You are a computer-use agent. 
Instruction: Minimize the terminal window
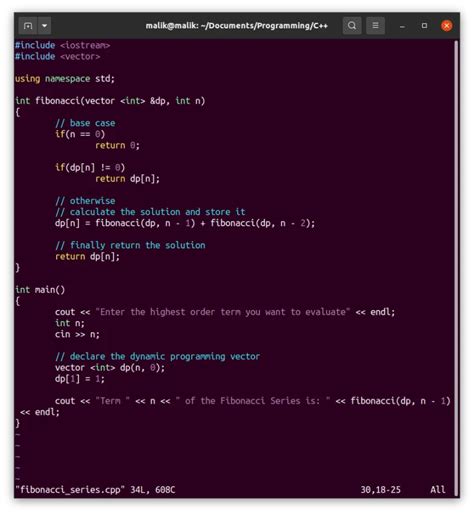(x=402, y=26)
